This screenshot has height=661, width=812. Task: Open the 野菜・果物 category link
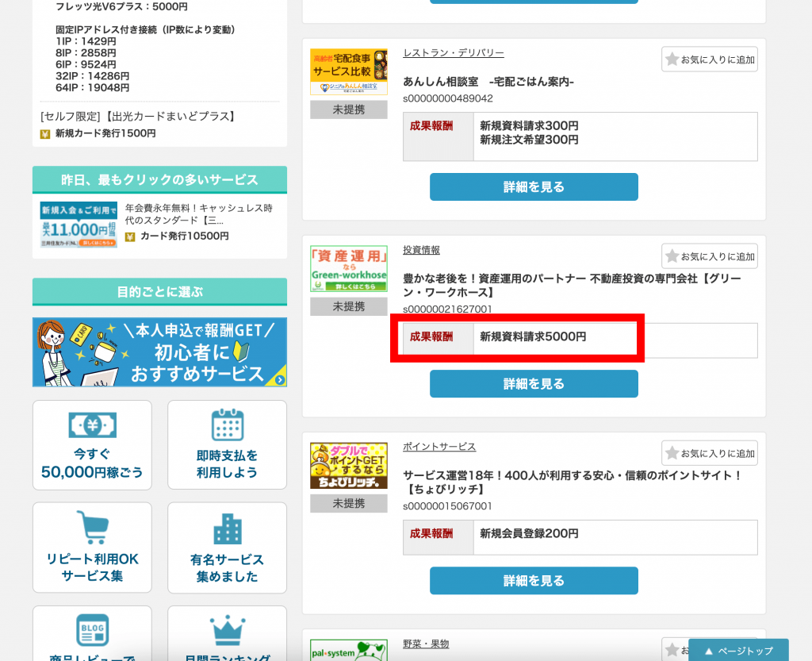426,644
